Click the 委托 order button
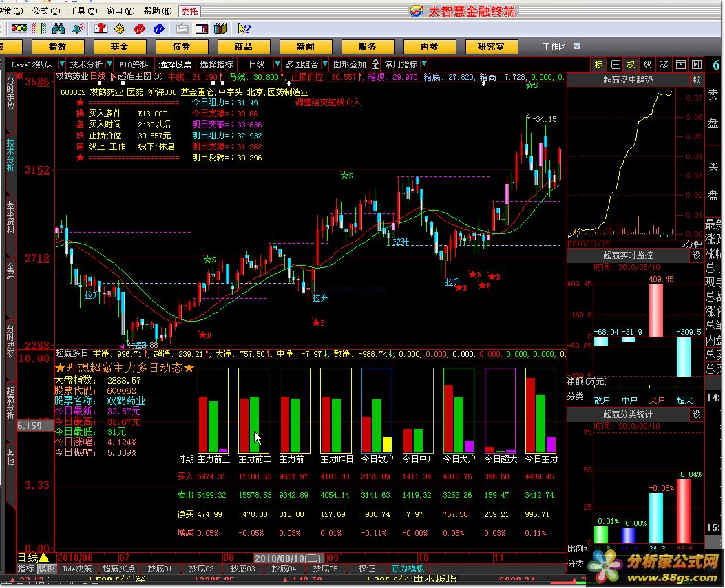This screenshot has width=725, height=588. point(189,11)
